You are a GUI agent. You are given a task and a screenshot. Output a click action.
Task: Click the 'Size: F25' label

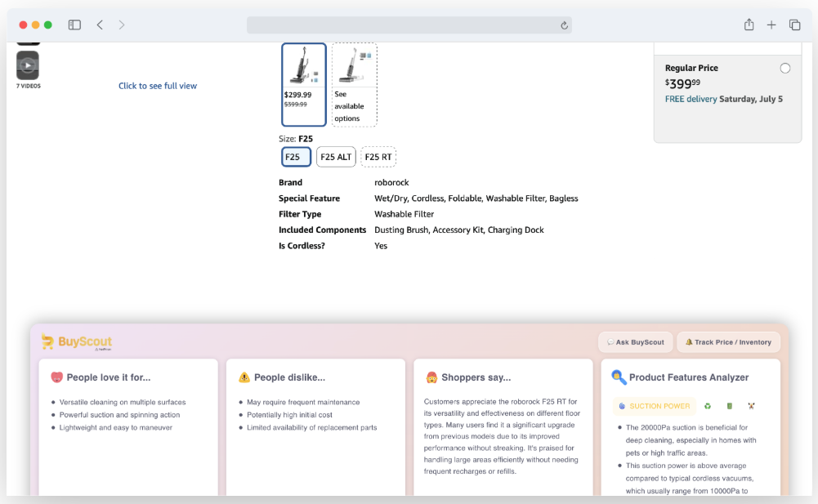[x=296, y=139]
